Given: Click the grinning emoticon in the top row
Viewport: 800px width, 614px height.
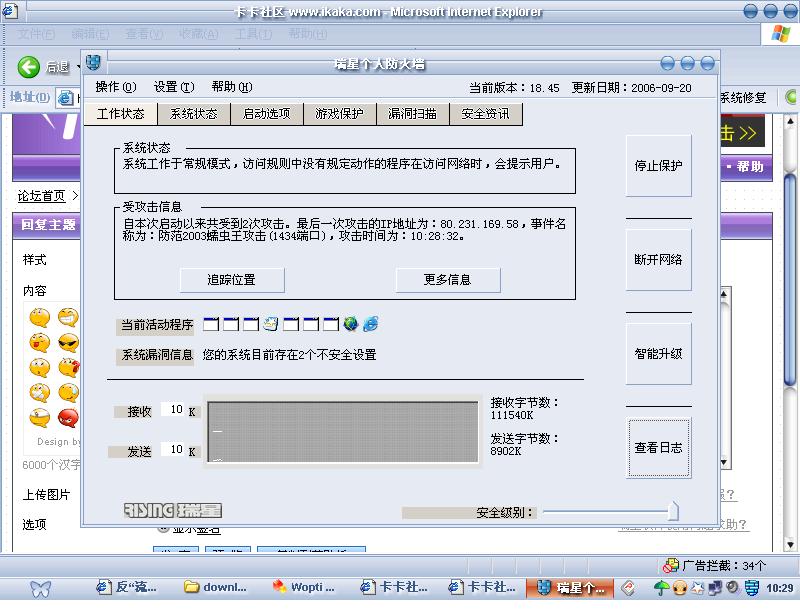Looking at the screenshot, I should pos(68,317).
